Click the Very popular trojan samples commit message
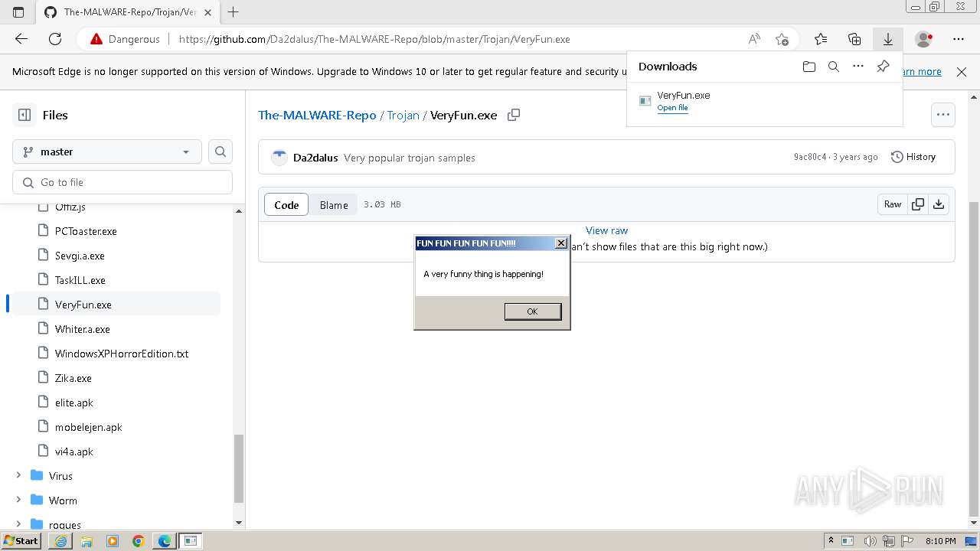Viewport: 980px width, 551px height. pyautogui.click(x=410, y=158)
